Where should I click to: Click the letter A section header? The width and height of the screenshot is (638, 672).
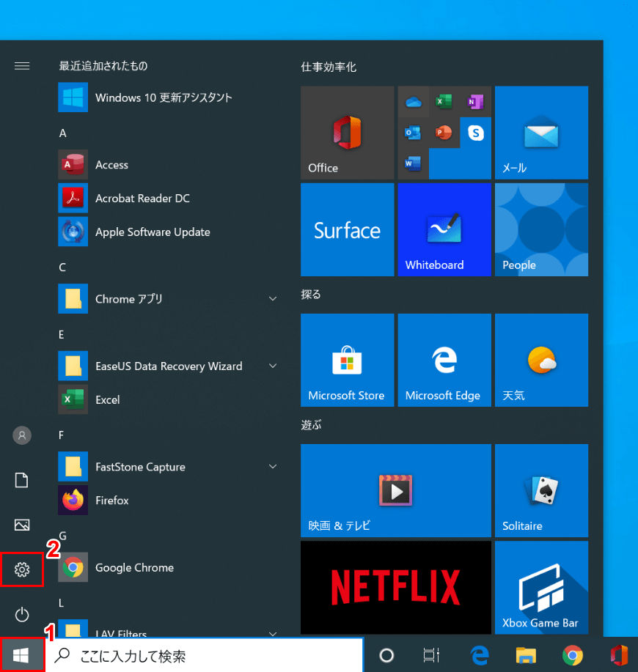pos(62,133)
